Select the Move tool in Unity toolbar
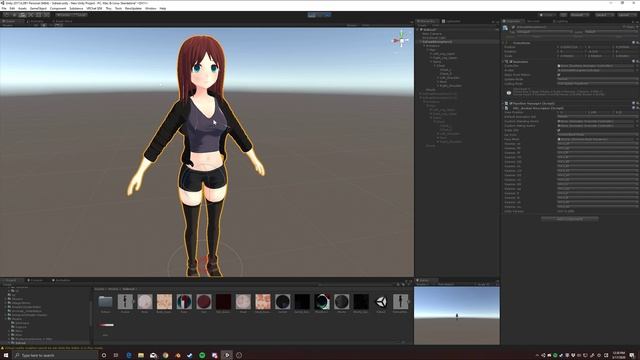The width and height of the screenshot is (640, 360). pos(14,15)
